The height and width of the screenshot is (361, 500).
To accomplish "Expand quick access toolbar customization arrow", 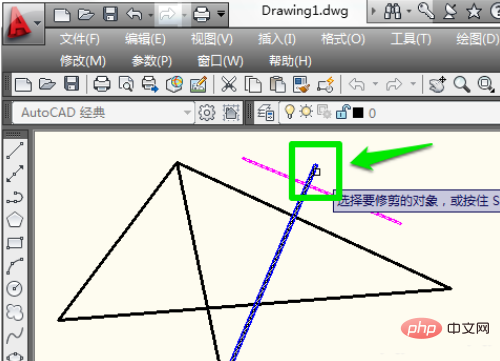I will [x=221, y=14].
